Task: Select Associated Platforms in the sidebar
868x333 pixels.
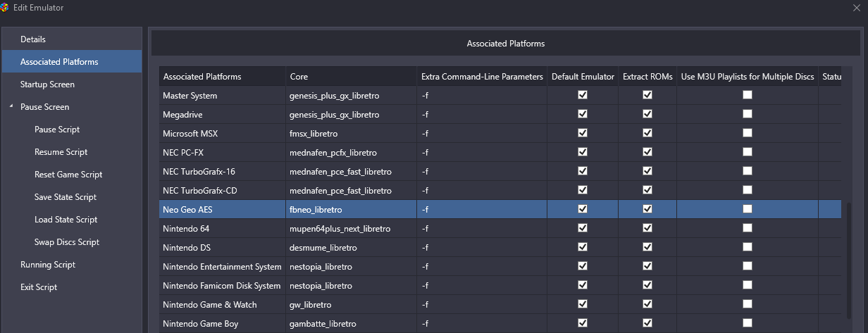Action: (71, 62)
